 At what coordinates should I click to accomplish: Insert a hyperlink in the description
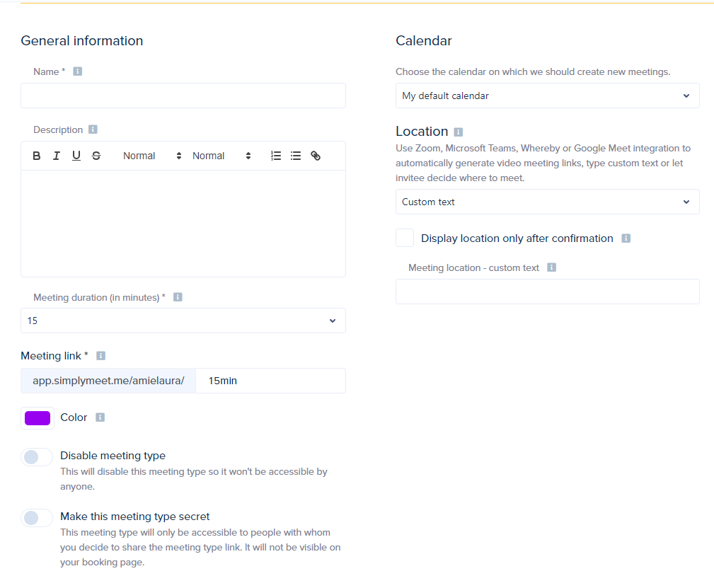point(316,156)
